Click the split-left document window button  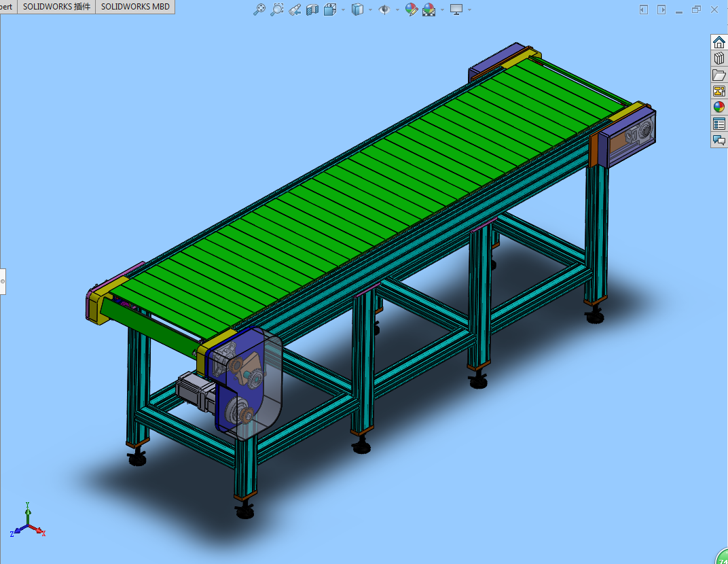tap(644, 10)
